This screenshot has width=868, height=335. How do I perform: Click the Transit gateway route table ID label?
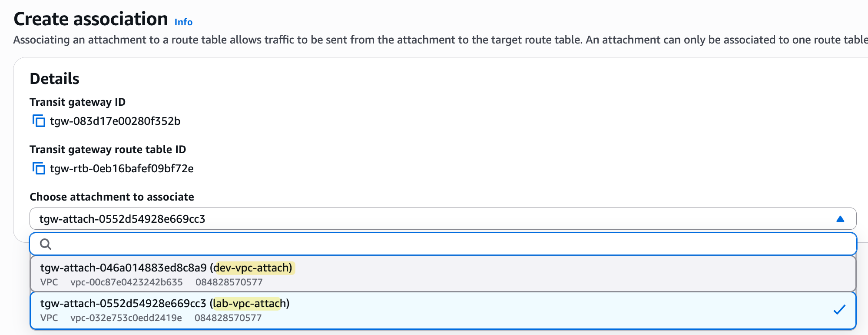(108, 150)
